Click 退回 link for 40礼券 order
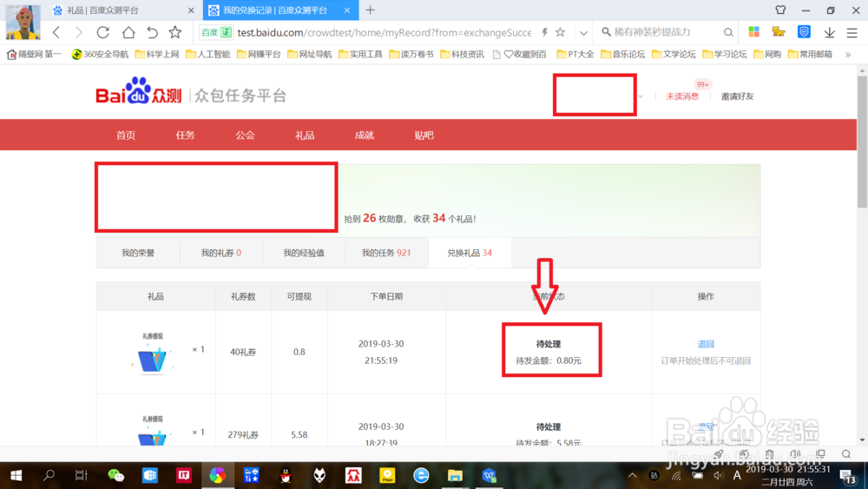 (x=706, y=344)
